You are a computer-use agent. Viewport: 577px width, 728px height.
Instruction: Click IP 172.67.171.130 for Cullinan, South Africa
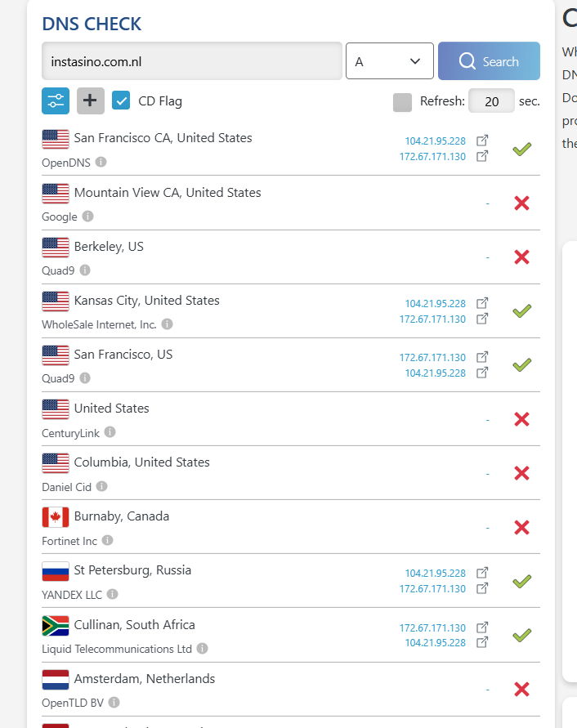click(432, 628)
